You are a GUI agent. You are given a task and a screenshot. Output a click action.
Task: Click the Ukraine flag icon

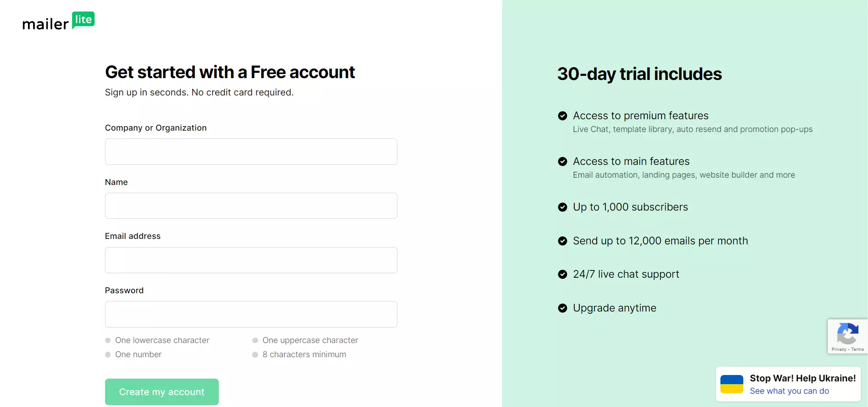(x=732, y=384)
